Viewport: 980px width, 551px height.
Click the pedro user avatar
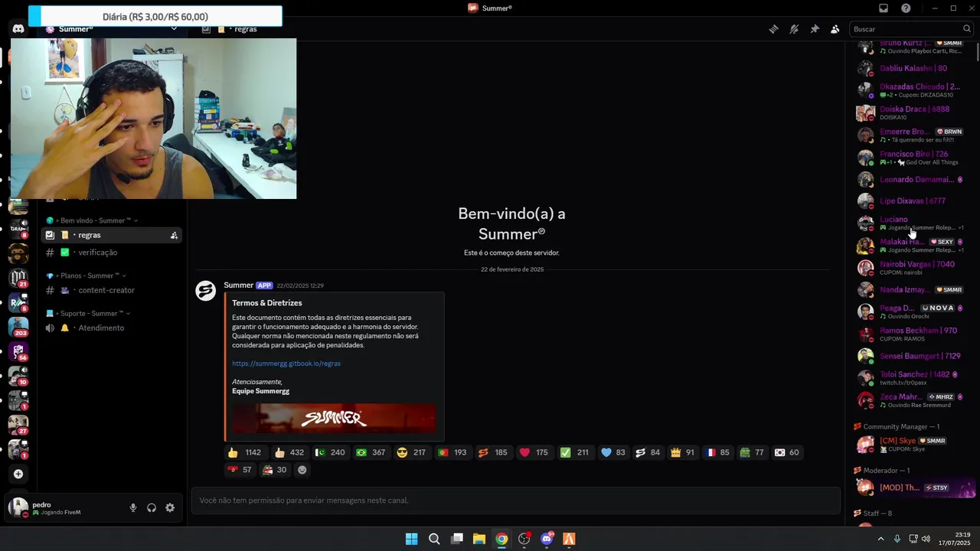(18, 507)
